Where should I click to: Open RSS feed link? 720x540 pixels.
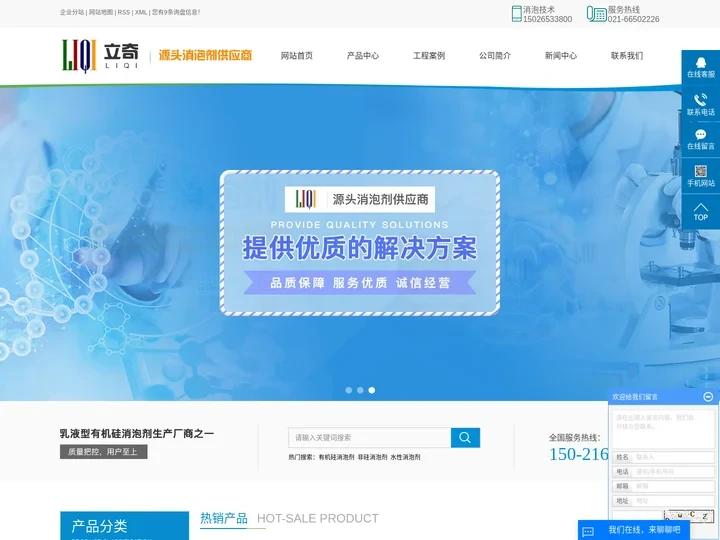[x=124, y=12]
